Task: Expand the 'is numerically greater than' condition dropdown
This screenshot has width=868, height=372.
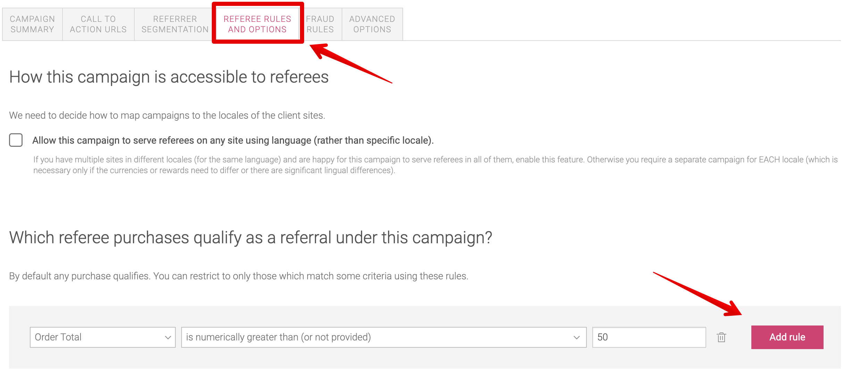Action: 384,337
